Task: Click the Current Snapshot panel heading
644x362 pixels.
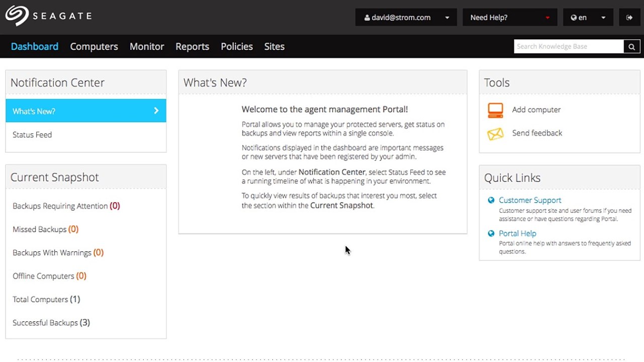Action: point(55,177)
